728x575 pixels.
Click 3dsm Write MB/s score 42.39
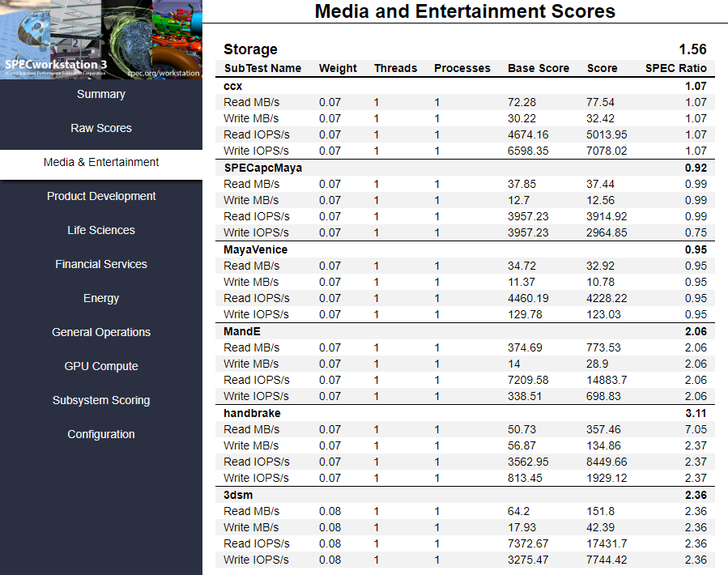coord(600,527)
